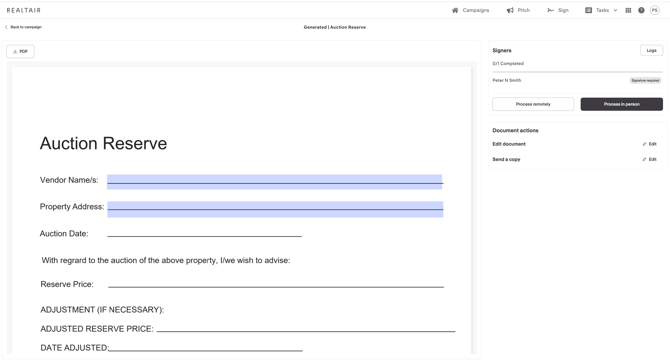Click the ADJUSTMENT (IF NECESSARY) text
This screenshot has width=670, height=361.
tap(102, 310)
